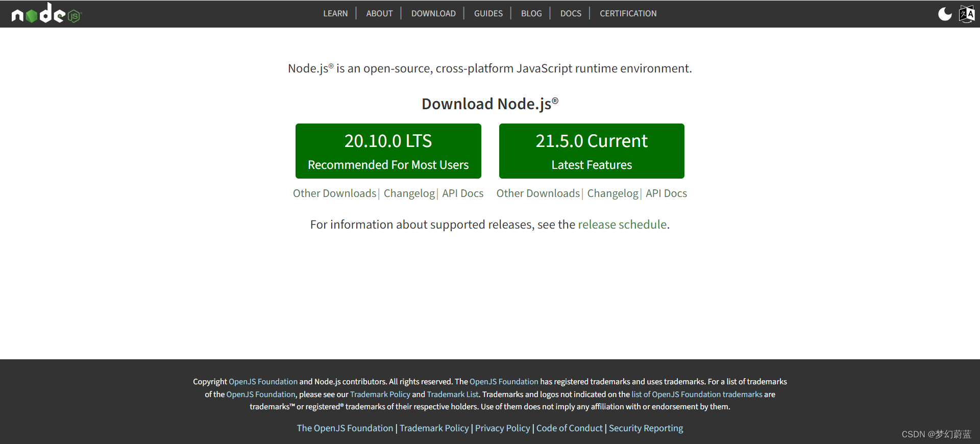Open OpenJS Foundation link after Copyright
This screenshot has width=980, height=444.
pyautogui.click(x=263, y=382)
